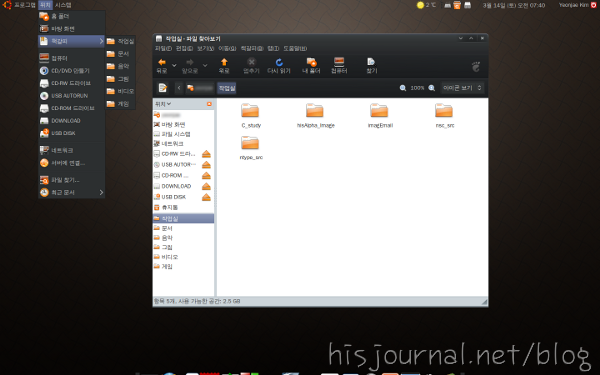Choose 홈 폴더 from the Places menu

tap(72, 16)
